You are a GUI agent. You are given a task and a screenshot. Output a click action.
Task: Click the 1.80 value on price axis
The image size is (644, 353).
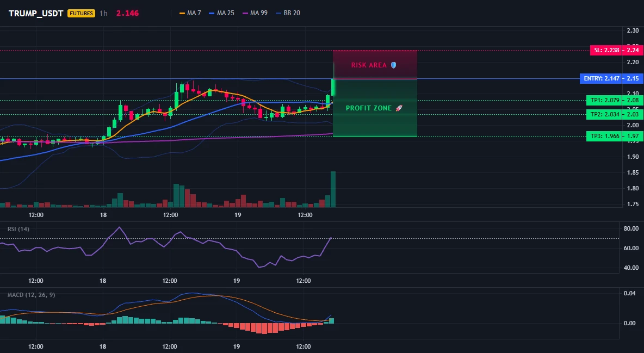[633, 188]
